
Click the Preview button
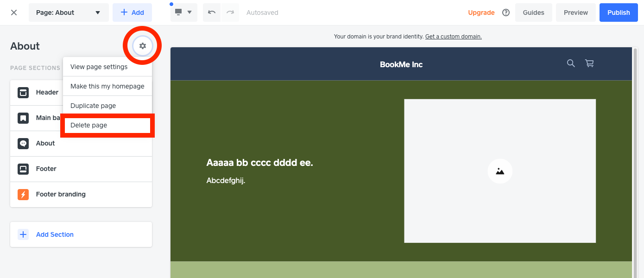coord(576,13)
